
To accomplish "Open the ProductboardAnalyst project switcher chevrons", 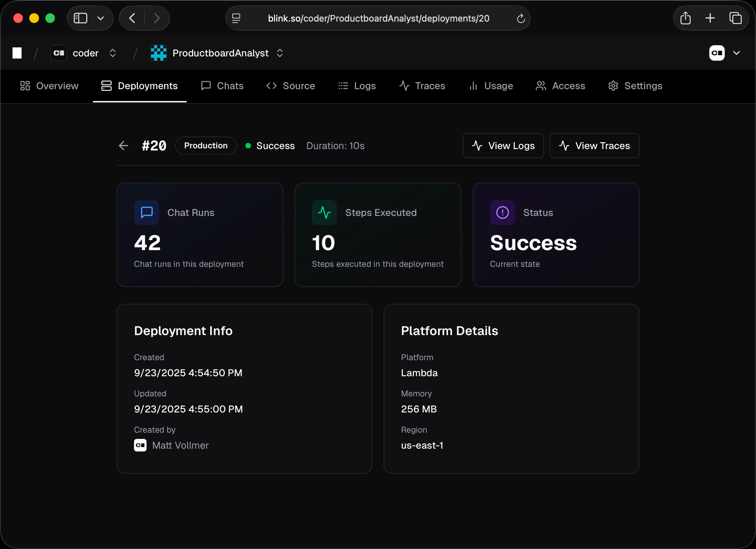I will tap(280, 53).
